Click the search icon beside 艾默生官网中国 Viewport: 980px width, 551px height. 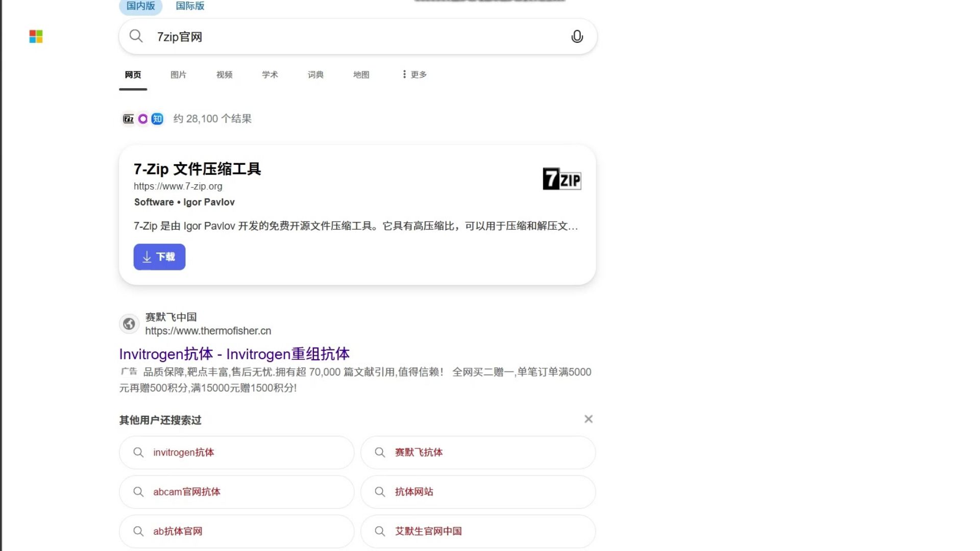pyautogui.click(x=380, y=531)
